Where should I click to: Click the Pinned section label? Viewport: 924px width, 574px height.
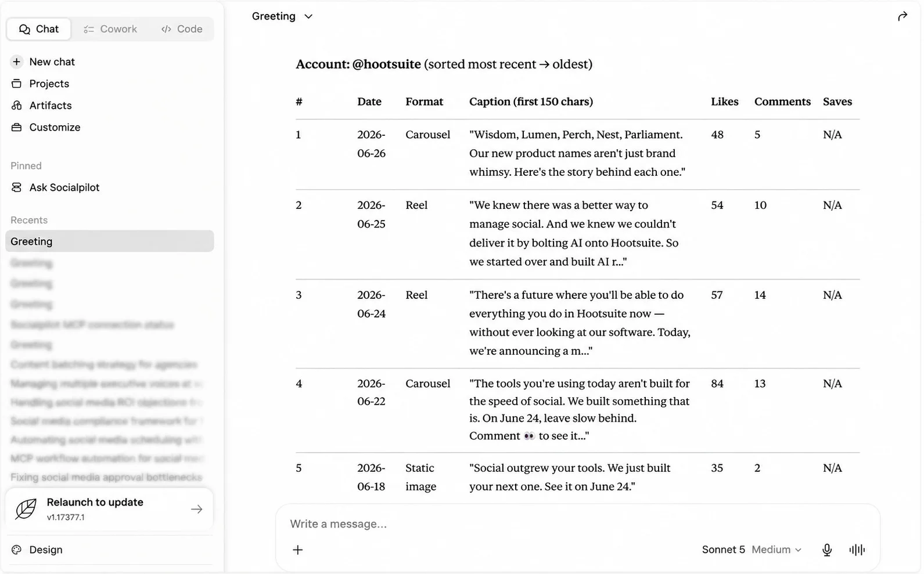pyautogui.click(x=26, y=166)
